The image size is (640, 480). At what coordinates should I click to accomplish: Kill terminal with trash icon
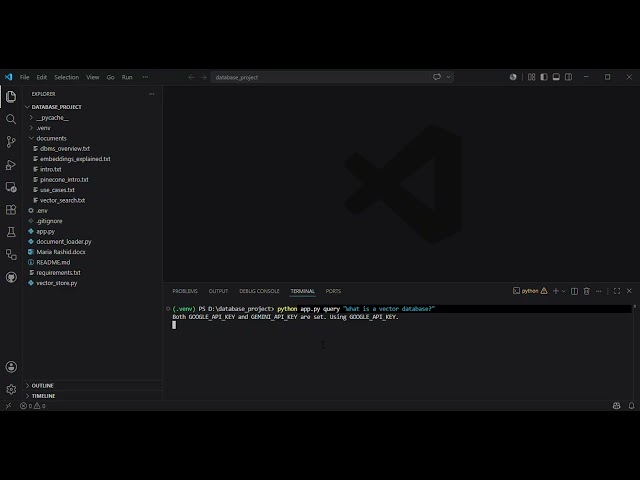coord(587,291)
